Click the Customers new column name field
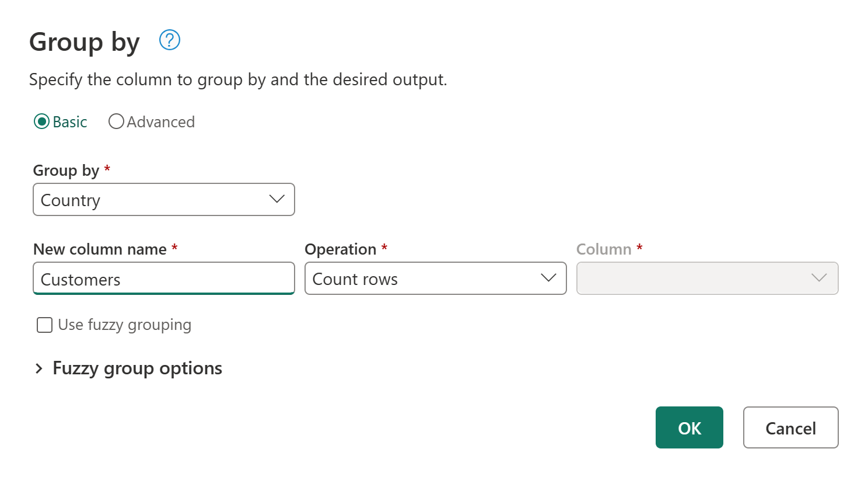 [163, 279]
